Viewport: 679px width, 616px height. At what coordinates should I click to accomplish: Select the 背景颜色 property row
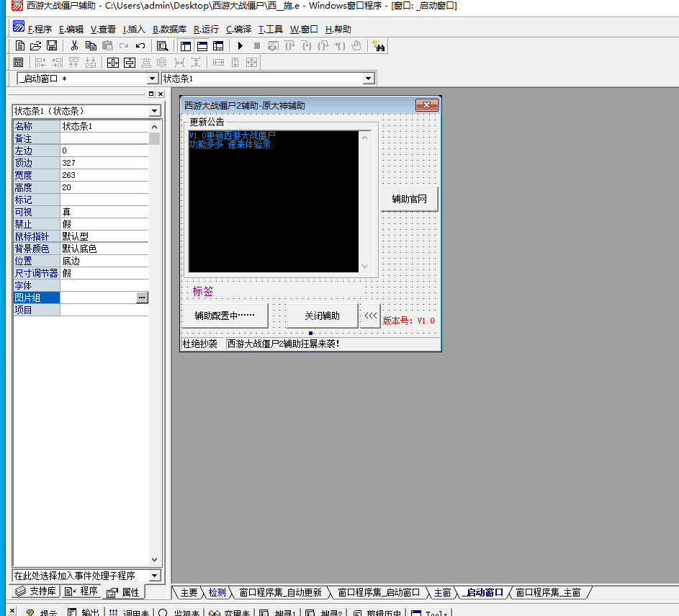(81, 249)
